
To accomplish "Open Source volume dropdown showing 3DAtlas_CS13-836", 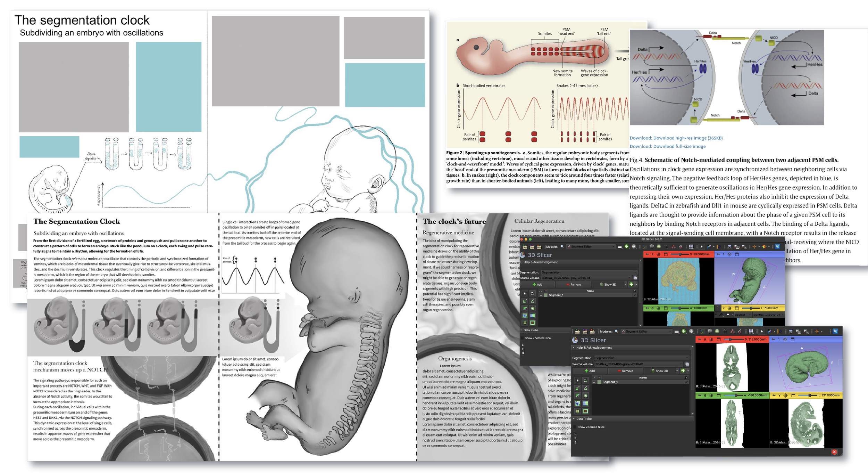I will pyautogui.click(x=639, y=364).
